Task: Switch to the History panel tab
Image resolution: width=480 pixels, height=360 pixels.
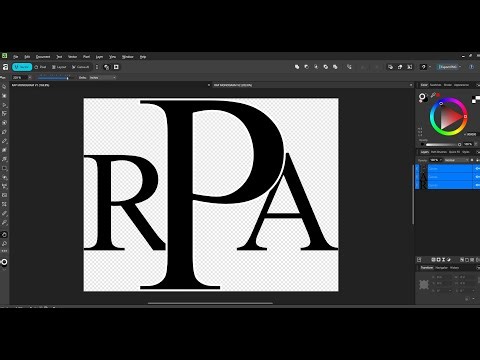Action: (x=454, y=268)
